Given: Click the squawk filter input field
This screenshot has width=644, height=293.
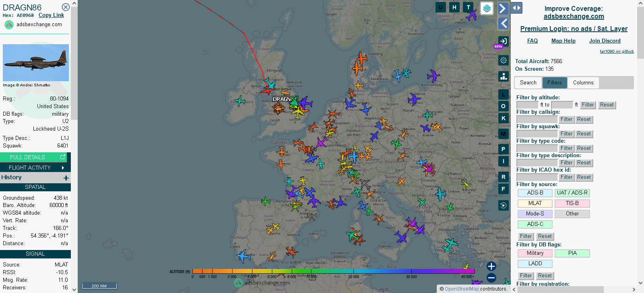Looking at the screenshot, I should (537, 134).
